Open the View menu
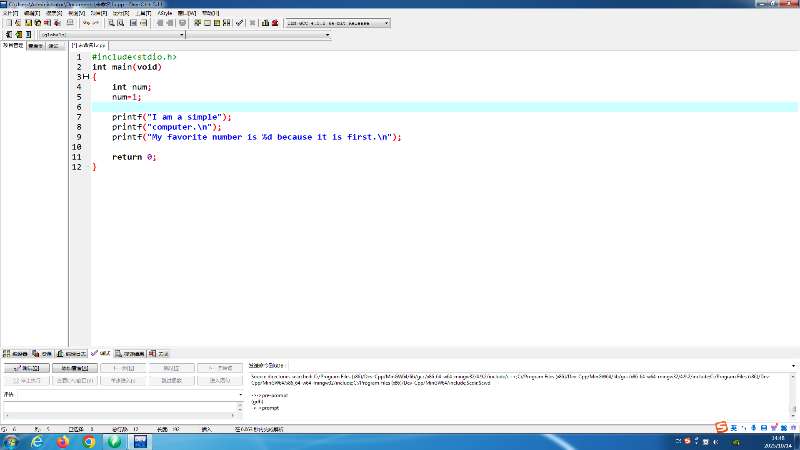 (76, 13)
